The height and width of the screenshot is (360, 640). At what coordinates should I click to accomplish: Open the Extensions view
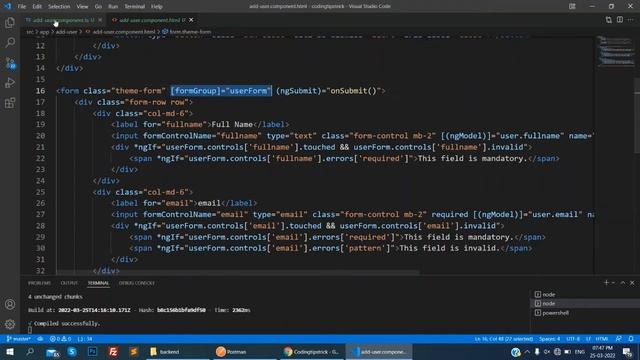tap(10, 103)
